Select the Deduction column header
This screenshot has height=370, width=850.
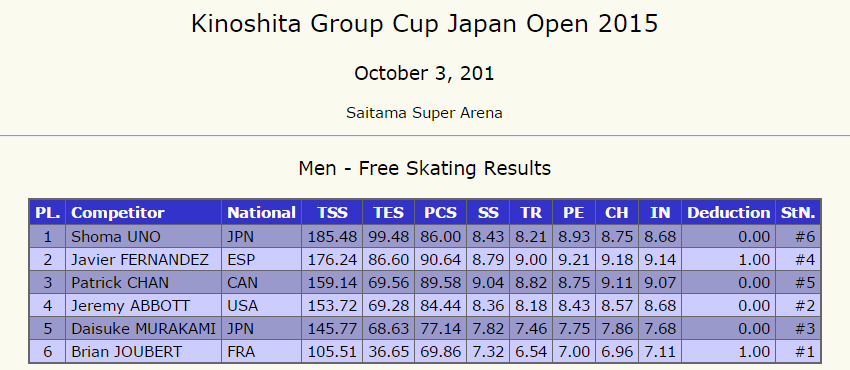click(x=728, y=212)
